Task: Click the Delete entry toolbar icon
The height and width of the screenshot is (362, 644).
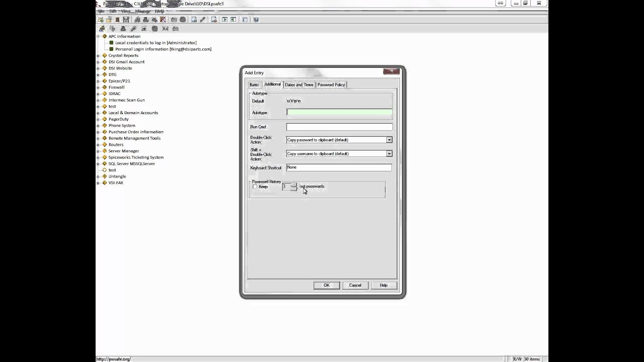Action: click(x=214, y=20)
